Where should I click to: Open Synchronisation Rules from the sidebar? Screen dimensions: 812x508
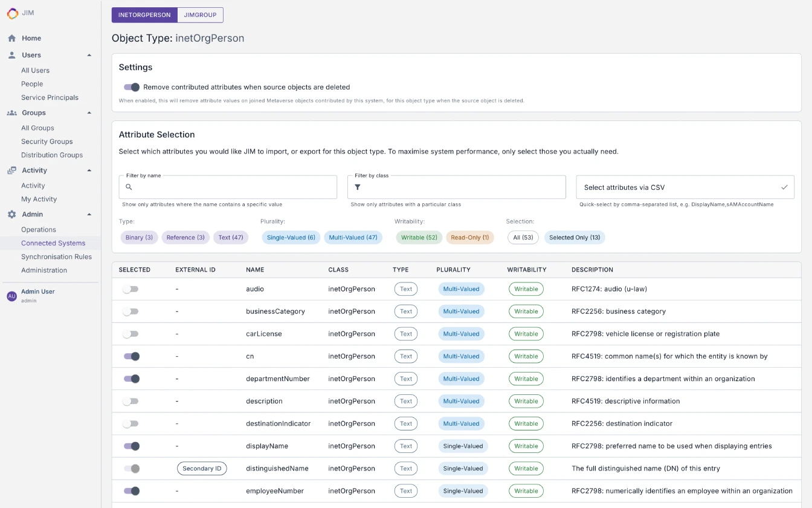point(57,256)
